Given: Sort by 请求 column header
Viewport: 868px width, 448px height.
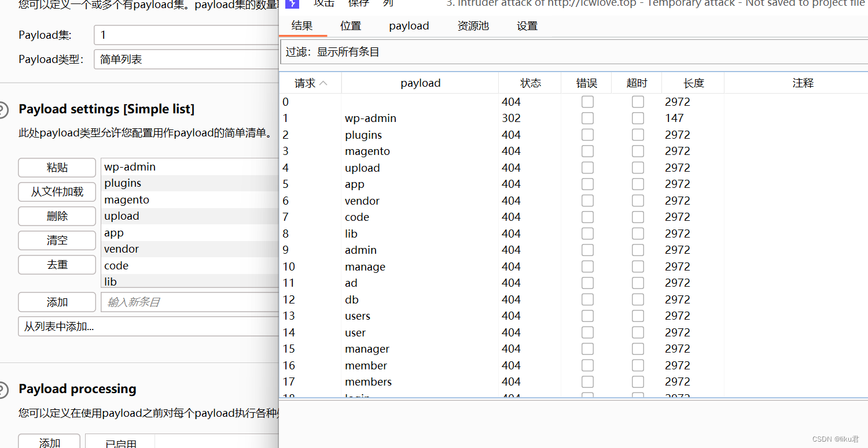Looking at the screenshot, I should 311,83.
